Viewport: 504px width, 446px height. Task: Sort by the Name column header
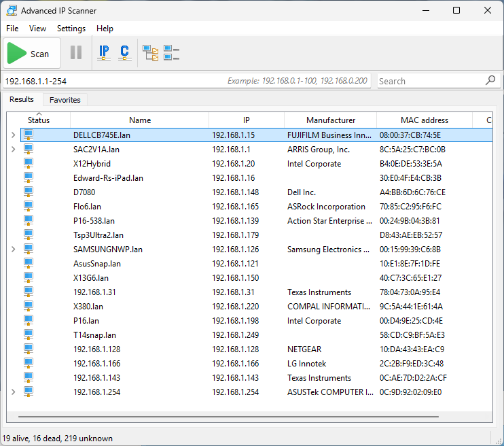tap(140, 120)
